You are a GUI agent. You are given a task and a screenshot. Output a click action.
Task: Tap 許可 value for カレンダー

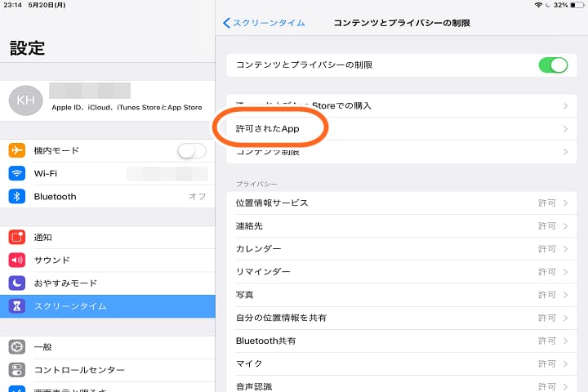pos(546,249)
